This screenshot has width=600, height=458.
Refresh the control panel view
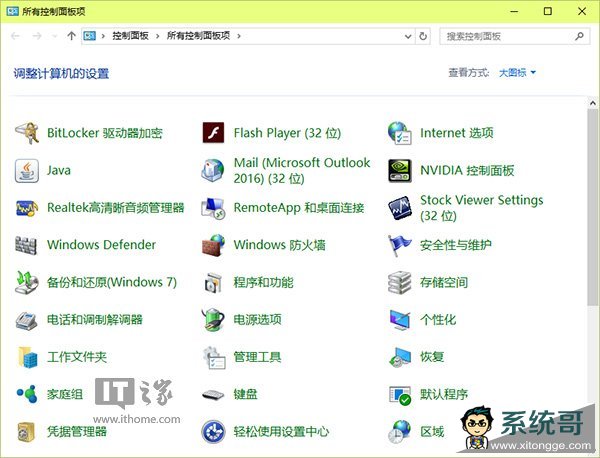tap(423, 36)
